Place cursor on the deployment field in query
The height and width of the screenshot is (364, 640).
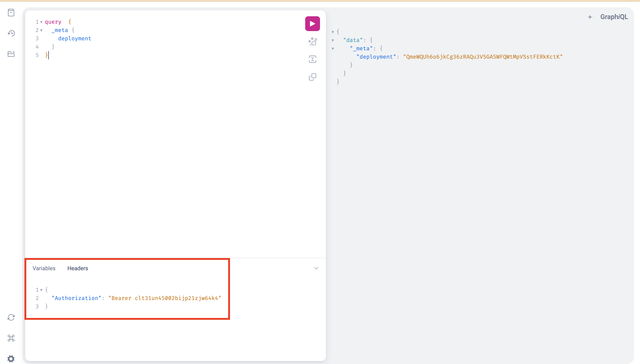[x=75, y=38]
